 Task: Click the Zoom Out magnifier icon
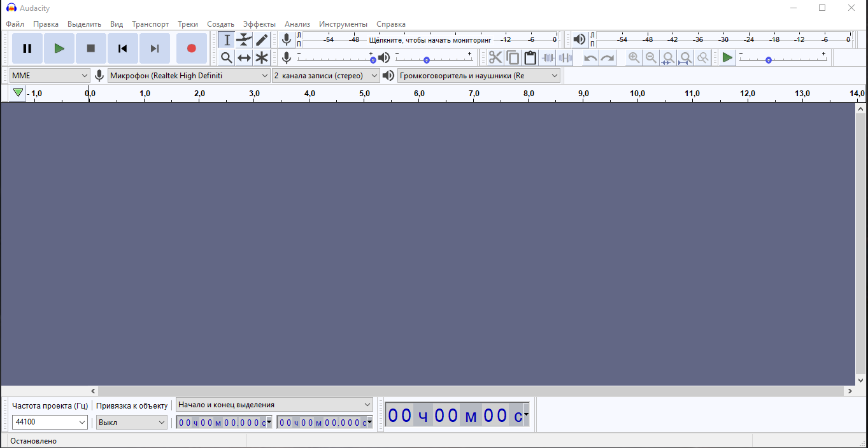coord(651,58)
